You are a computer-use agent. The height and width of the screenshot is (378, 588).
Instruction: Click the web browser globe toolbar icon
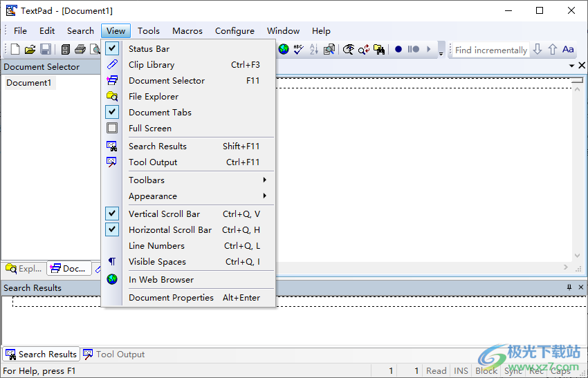[284, 49]
